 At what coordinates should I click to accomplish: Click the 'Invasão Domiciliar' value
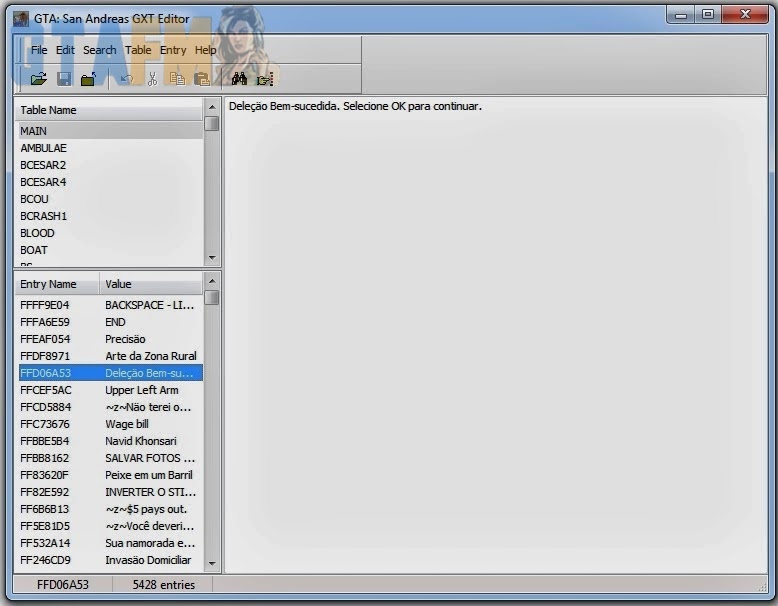click(148, 560)
